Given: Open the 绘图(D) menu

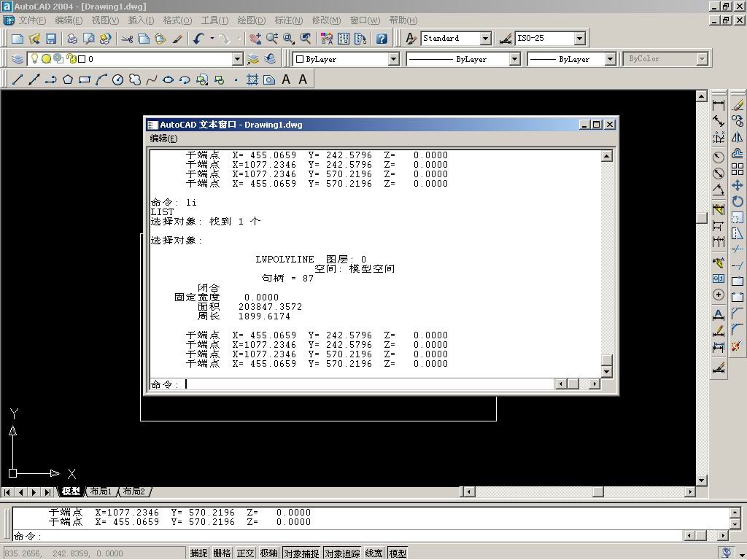Looking at the screenshot, I should (252, 20).
